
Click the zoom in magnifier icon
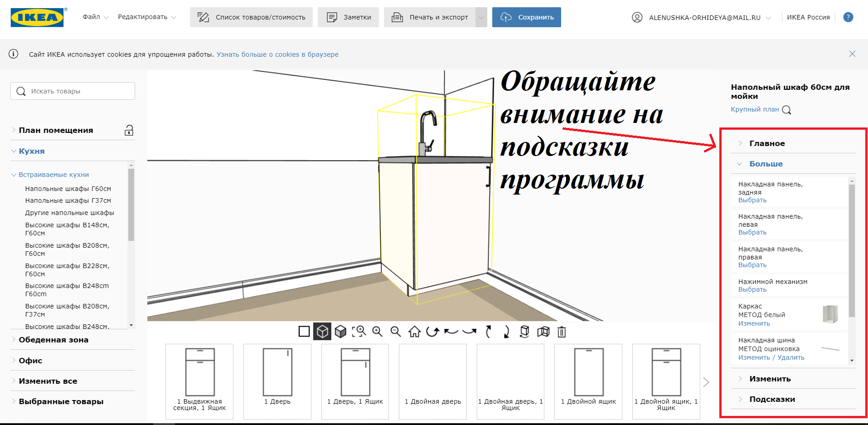tap(377, 332)
